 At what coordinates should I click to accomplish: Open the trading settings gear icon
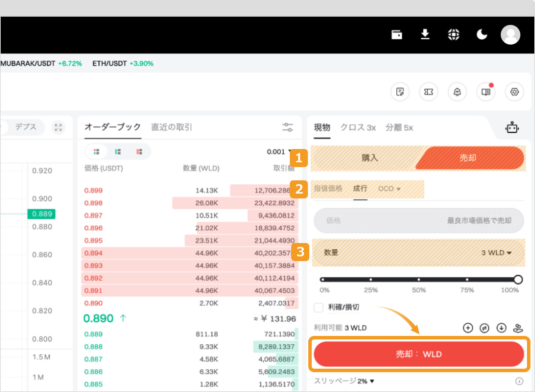coord(514,92)
